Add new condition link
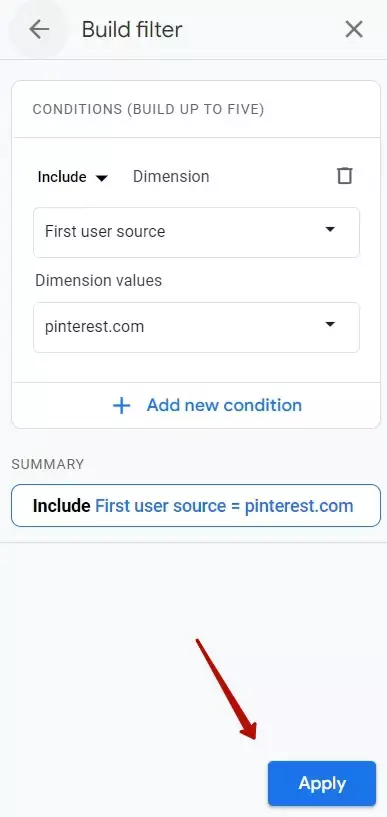 [224, 405]
